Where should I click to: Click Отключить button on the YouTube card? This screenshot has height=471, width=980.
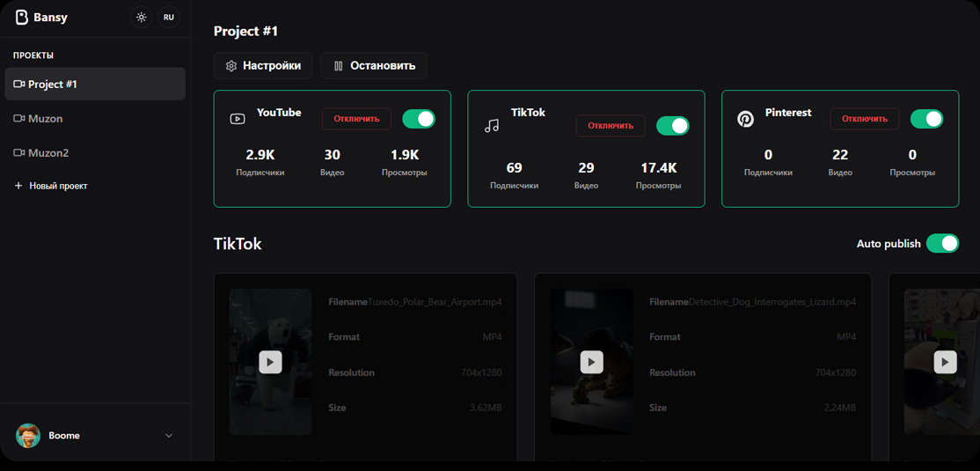[x=356, y=119]
